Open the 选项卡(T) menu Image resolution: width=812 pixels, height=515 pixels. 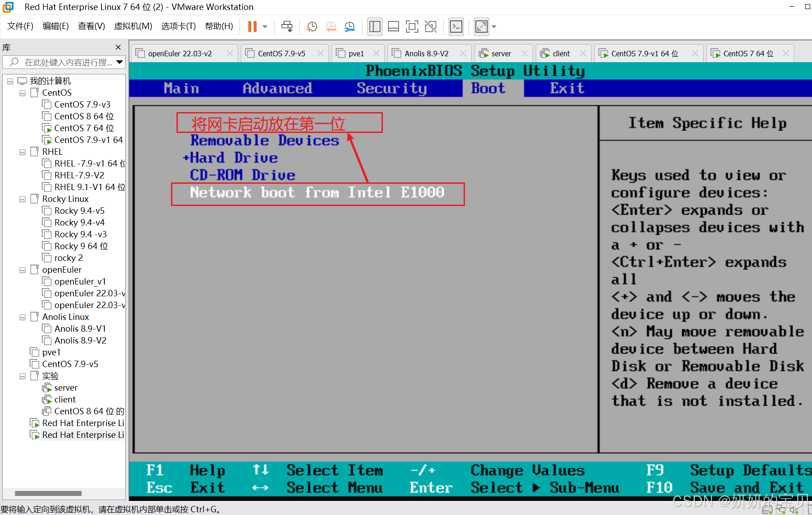(x=179, y=26)
